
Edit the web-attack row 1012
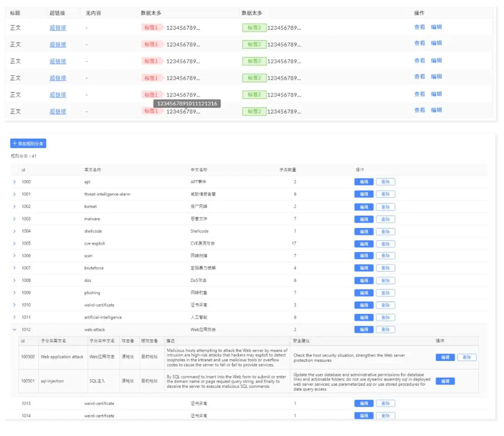pyautogui.click(x=364, y=330)
